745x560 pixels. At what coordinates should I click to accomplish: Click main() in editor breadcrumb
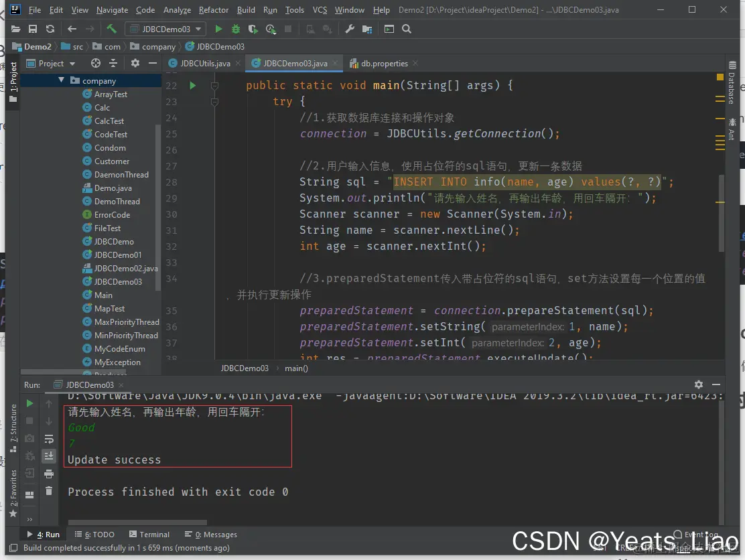[297, 368]
